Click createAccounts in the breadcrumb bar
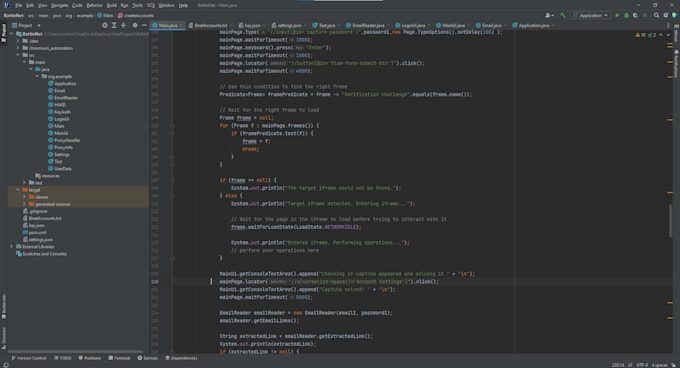Image resolution: width=680 pixels, height=368 pixels. click(x=136, y=16)
